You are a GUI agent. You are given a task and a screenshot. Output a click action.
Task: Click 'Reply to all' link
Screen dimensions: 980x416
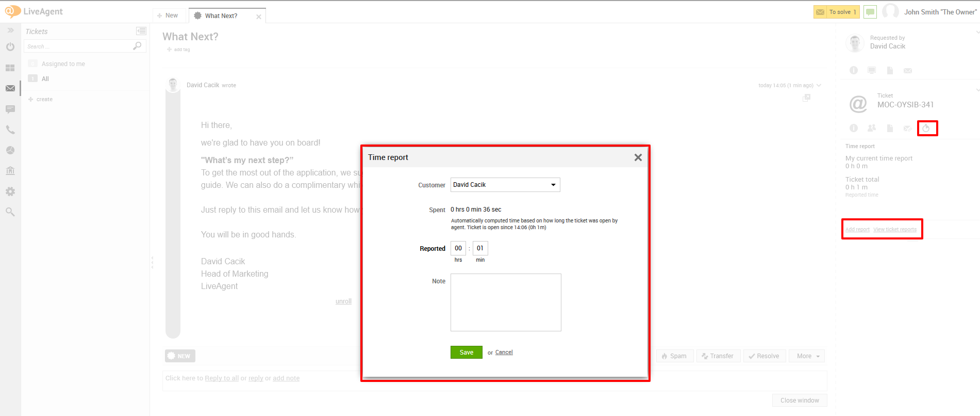point(222,378)
